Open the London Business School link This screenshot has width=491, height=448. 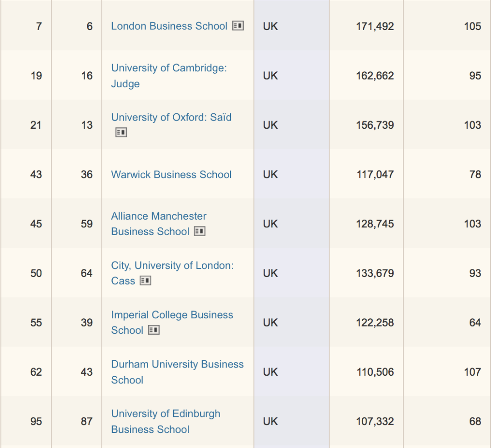[x=169, y=26]
